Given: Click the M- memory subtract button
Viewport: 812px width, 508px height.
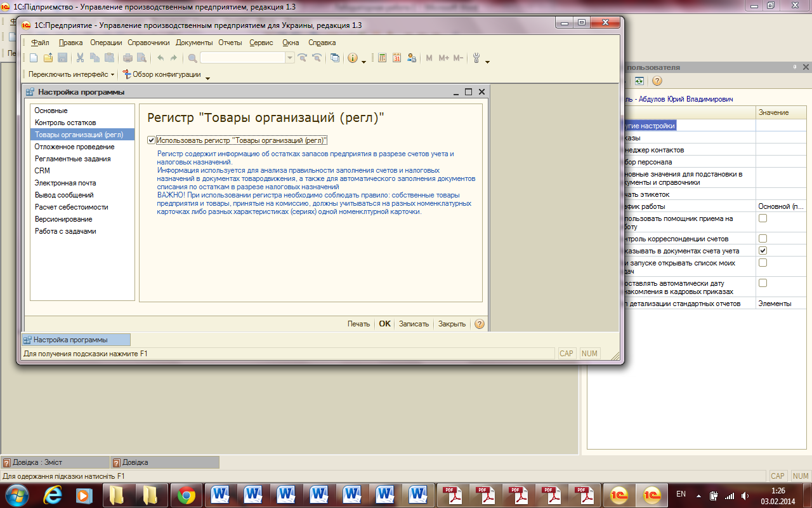Looking at the screenshot, I should (x=458, y=58).
